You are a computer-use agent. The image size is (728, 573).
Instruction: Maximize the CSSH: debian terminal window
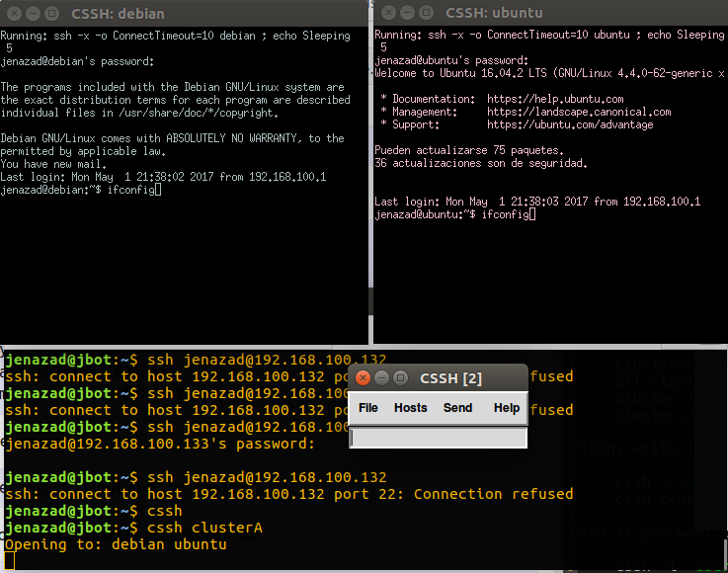pos(51,14)
